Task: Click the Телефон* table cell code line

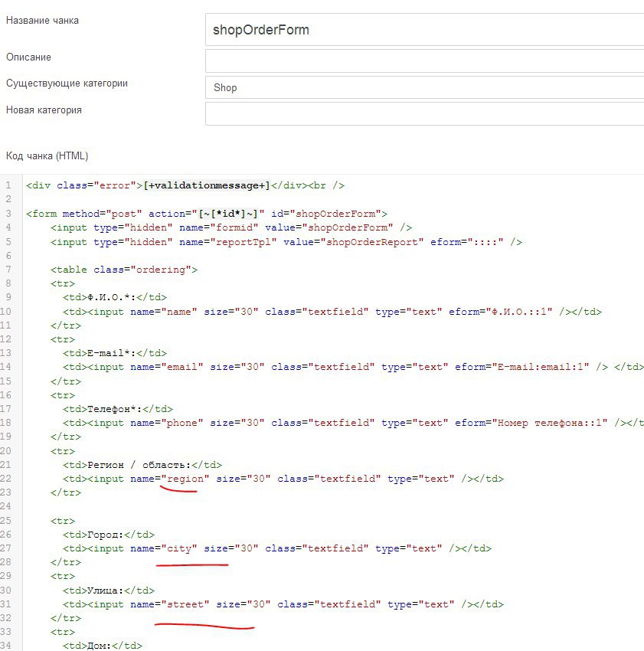Action: click(x=118, y=409)
